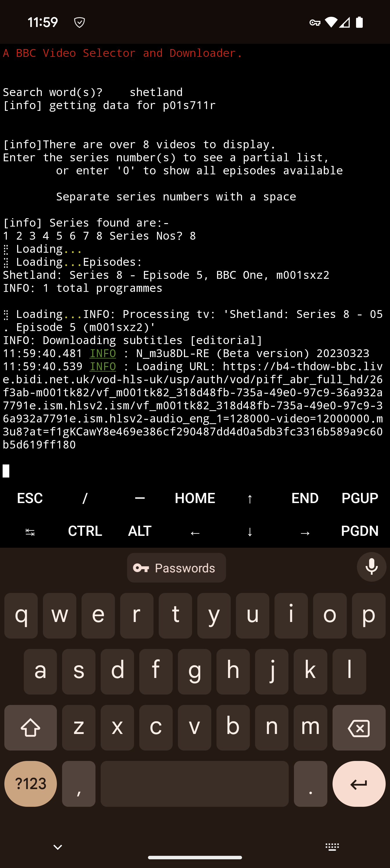Tap the down arrow extra key
390x868 pixels.
pyautogui.click(x=250, y=531)
